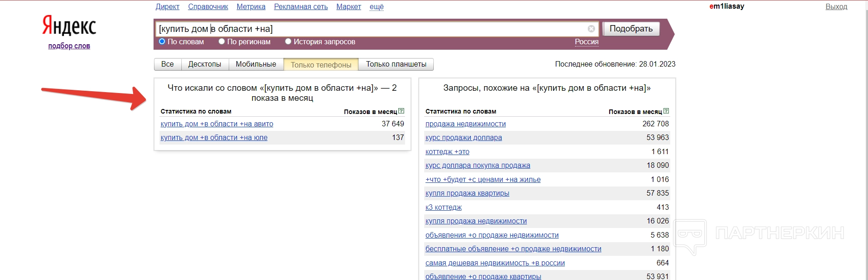Open 'бесплатные объявление +о продаже недвижимости' query

514,249
